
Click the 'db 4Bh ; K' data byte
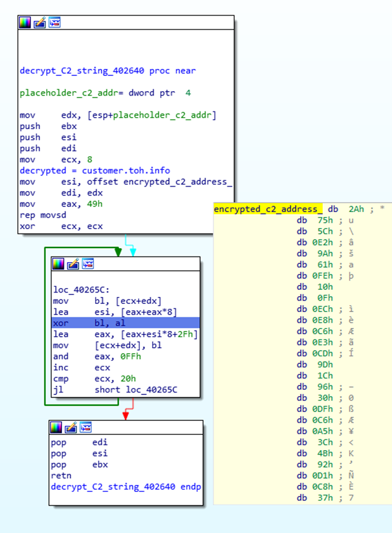pyautogui.click(x=325, y=453)
